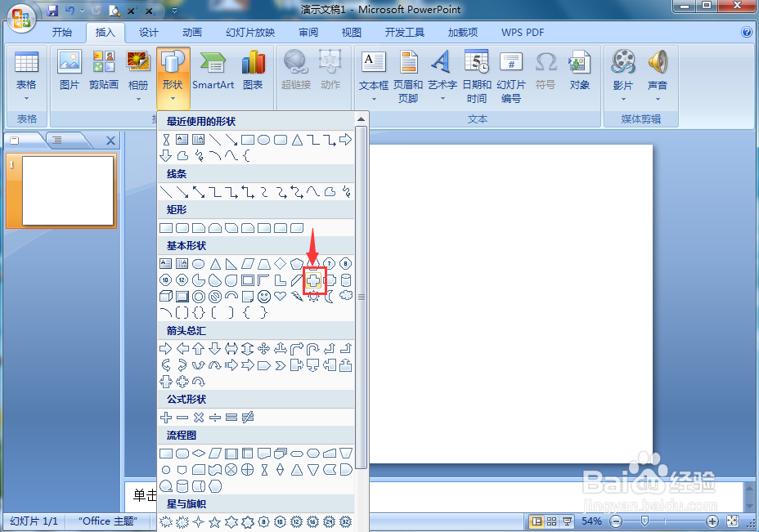Choose the up arrow in block arrows
This screenshot has width=759, height=532.
click(x=199, y=349)
